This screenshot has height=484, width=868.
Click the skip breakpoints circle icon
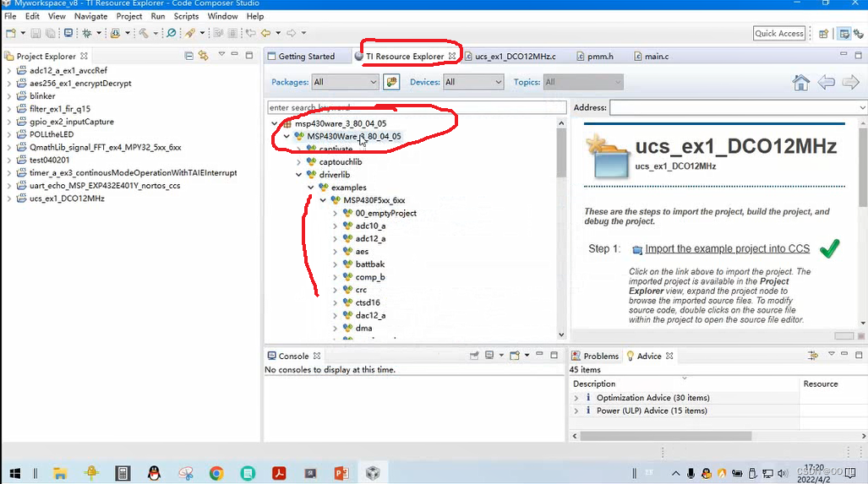[172, 33]
